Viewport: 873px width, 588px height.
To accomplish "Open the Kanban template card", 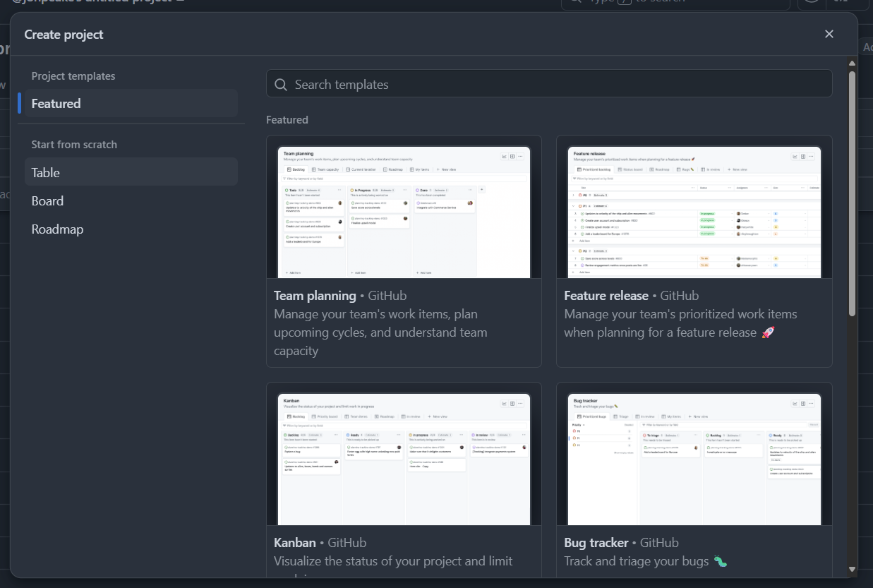I will tap(404, 480).
